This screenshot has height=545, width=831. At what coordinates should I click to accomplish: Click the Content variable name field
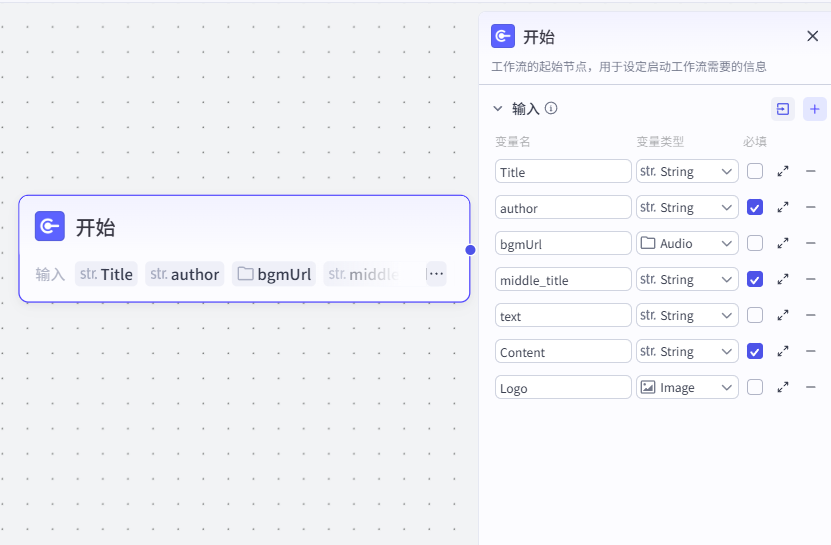[x=563, y=351]
